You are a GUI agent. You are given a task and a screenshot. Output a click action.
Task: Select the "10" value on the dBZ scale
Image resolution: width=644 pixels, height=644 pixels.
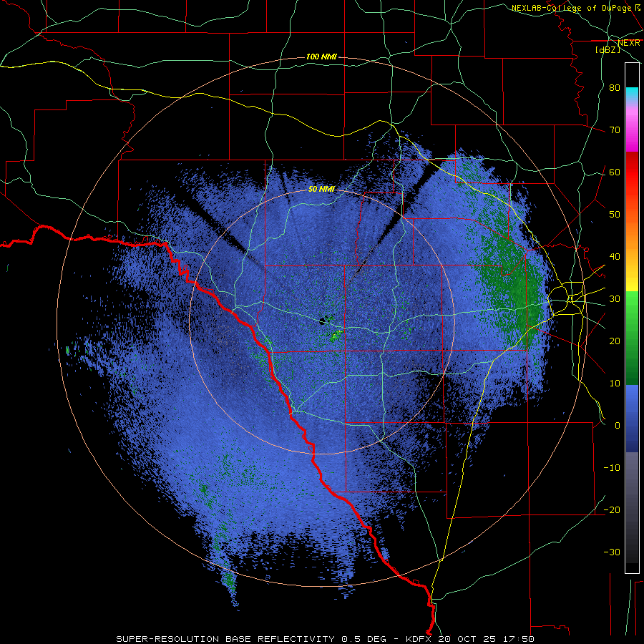[615, 384]
